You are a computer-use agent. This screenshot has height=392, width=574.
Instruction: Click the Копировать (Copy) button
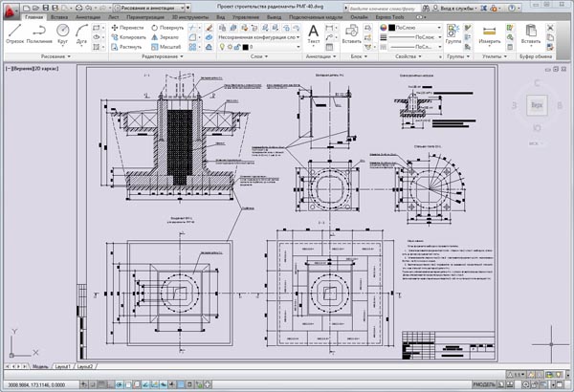(x=128, y=36)
